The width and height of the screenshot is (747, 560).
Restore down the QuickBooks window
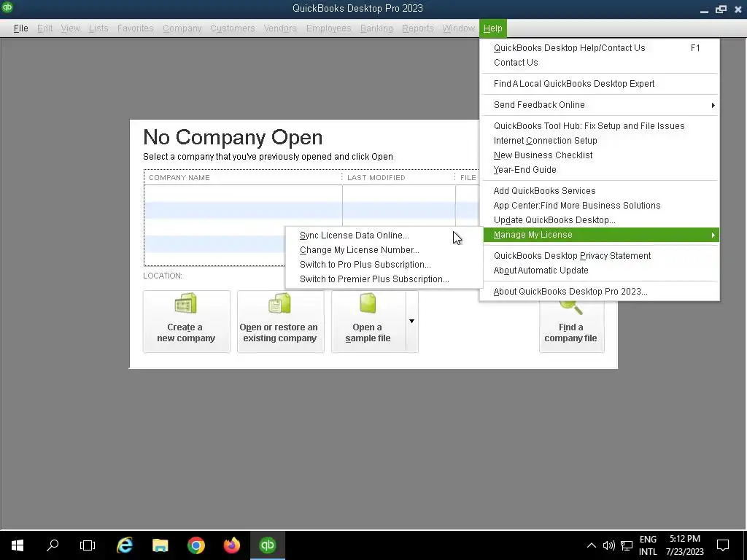pyautogui.click(x=721, y=9)
